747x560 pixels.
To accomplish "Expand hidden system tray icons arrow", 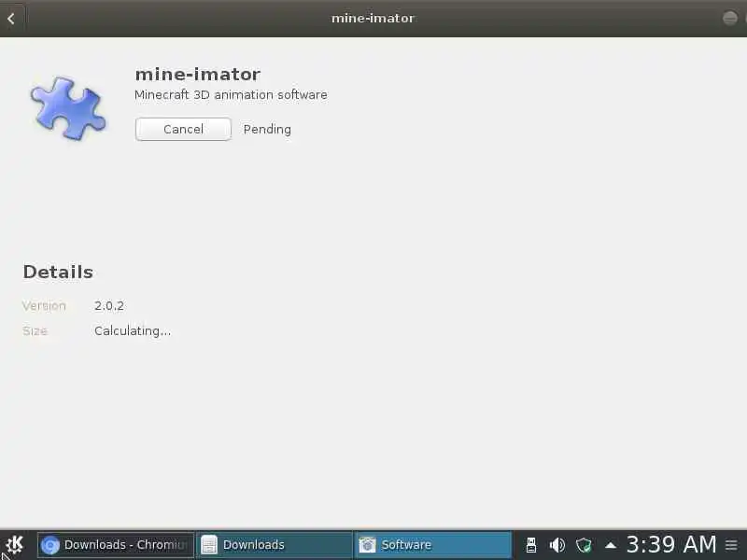I will 611,545.
